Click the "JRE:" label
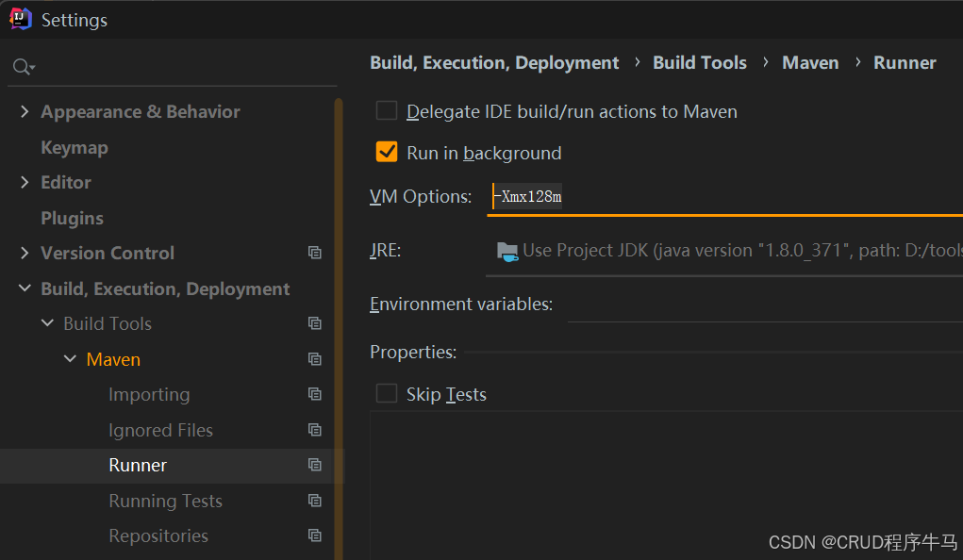The width and height of the screenshot is (963, 560). (x=385, y=251)
